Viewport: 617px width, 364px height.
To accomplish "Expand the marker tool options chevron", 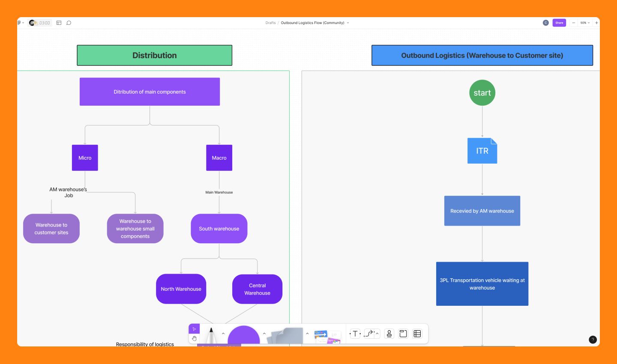I will click(223, 333).
